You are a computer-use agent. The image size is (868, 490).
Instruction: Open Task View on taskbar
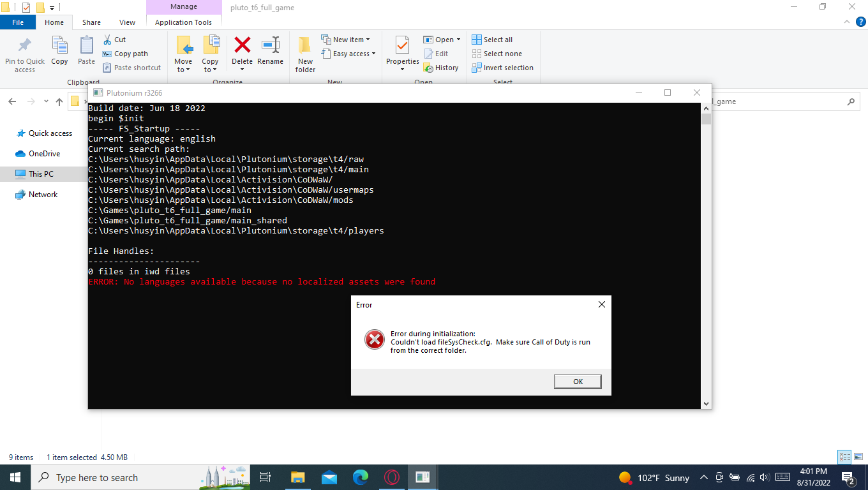(266, 477)
